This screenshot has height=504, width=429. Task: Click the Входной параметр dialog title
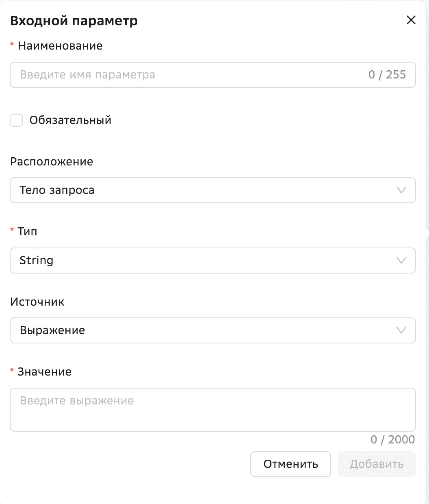pos(74,21)
